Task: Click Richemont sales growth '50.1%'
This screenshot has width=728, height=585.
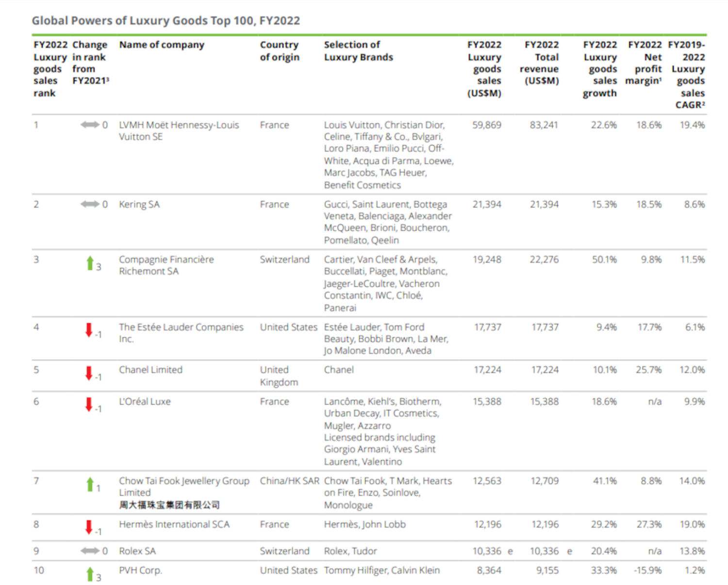Action: click(x=604, y=260)
